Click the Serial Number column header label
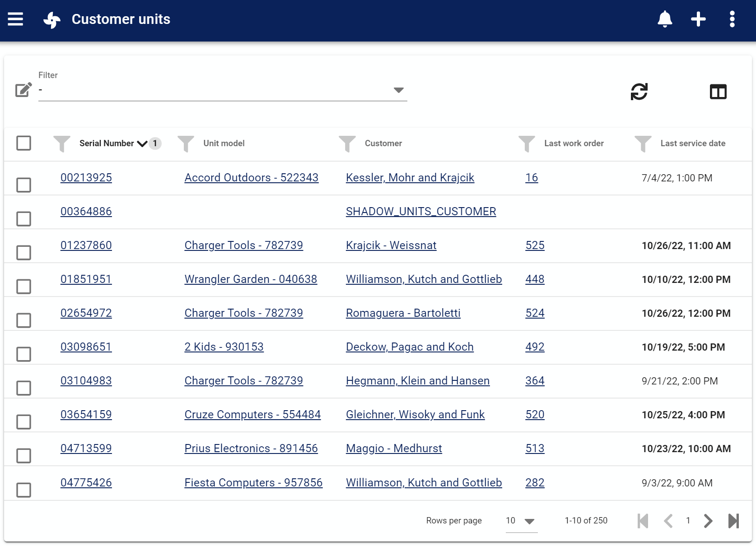 tap(107, 143)
